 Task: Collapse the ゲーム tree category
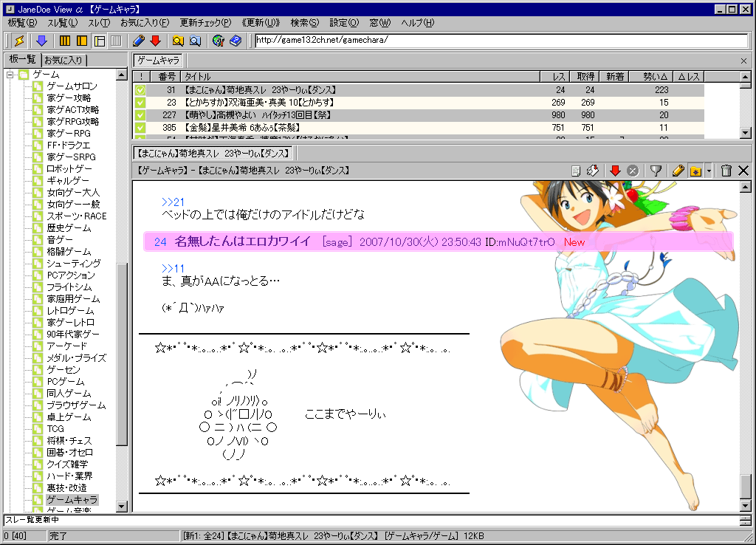pyautogui.click(x=10, y=75)
